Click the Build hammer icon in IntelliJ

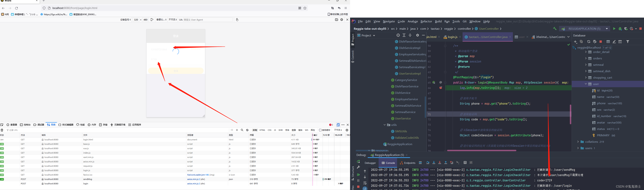tap(555, 29)
